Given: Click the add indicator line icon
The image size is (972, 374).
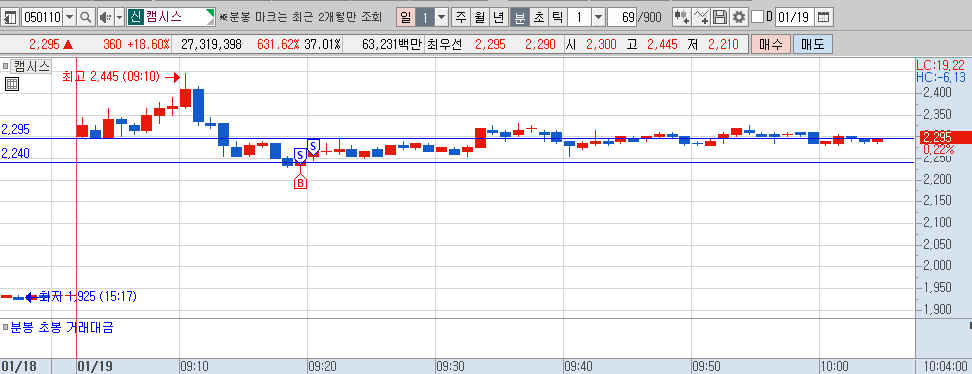Looking at the screenshot, I should (x=701, y=17).
